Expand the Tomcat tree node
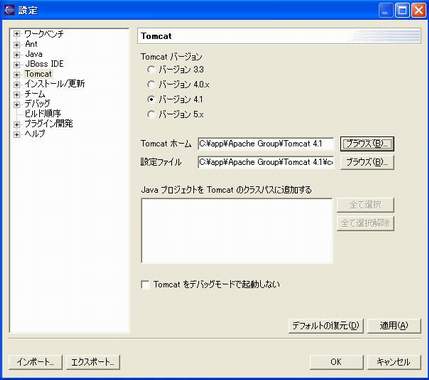Viewport: 429px width, 380px height. [x=17, y=74]
